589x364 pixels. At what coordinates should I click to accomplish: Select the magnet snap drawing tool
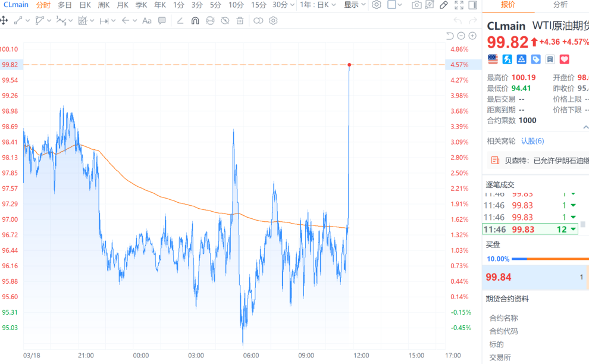click(x=195, y=20)
